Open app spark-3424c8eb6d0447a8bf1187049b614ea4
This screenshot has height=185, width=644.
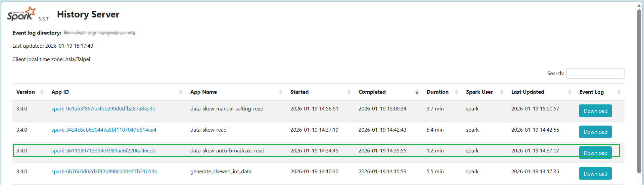pyautogui.click(x=104, y=130)
